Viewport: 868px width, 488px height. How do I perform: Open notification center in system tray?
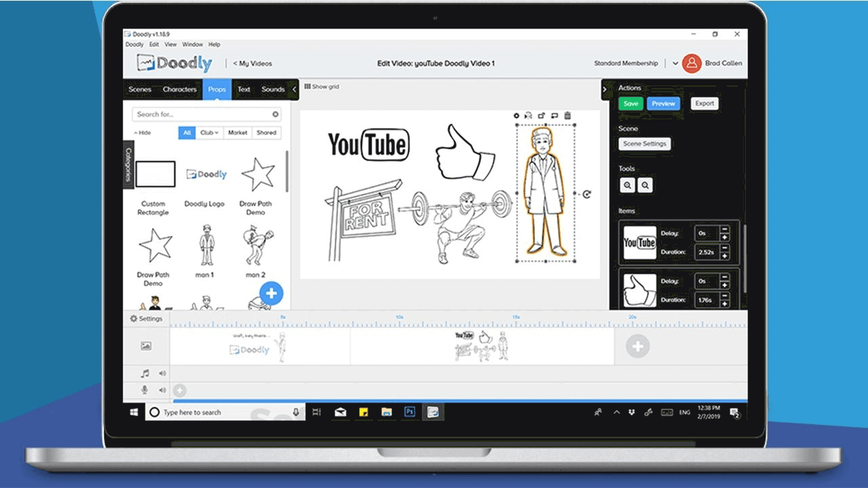pos(735,412)
